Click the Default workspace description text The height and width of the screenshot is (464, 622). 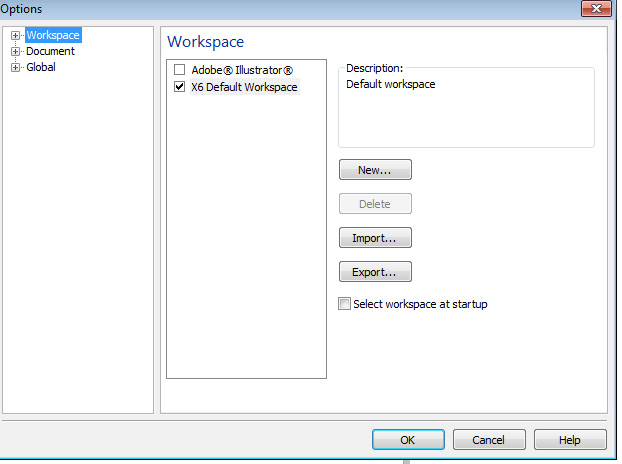[391, 84]
